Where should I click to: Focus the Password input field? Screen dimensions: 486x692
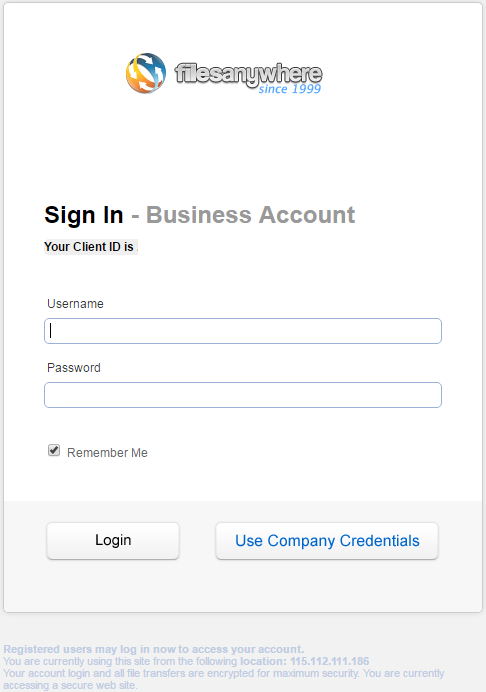243,395
